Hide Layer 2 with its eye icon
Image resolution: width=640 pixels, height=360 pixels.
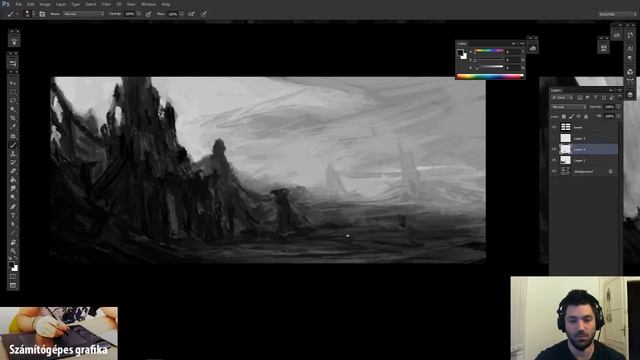554,160
